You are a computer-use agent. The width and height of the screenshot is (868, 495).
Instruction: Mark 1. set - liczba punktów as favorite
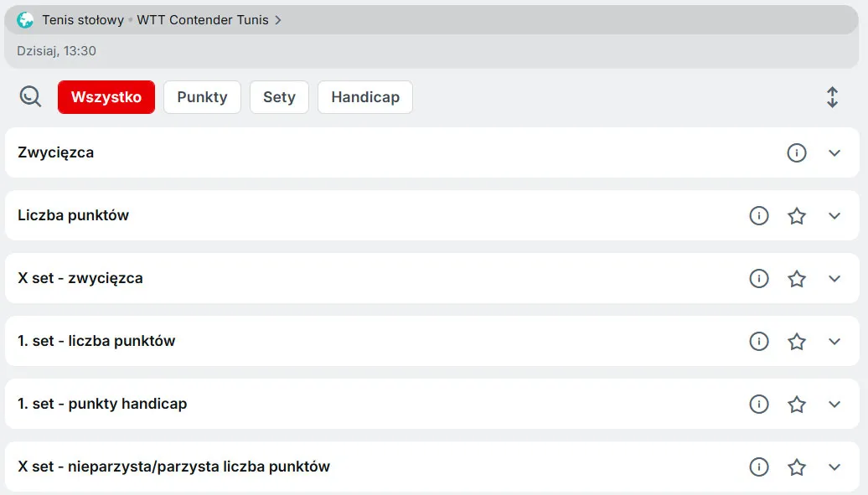pyautogui.click(x=797, y=341)
